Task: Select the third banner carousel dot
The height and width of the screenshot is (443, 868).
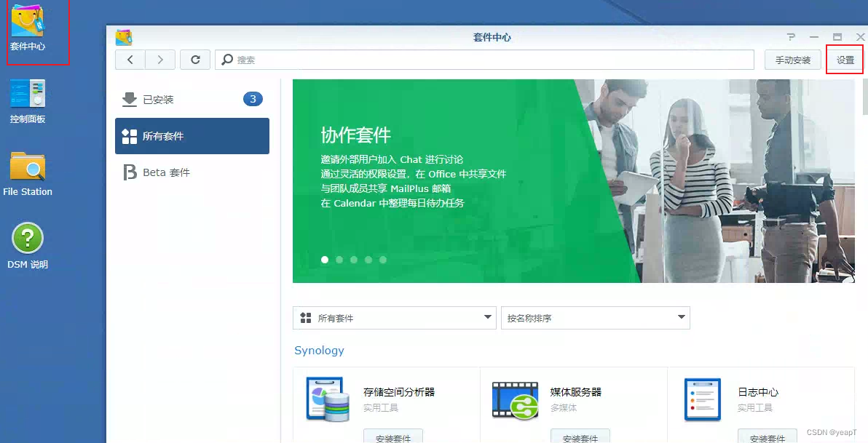Action: [x=354, y=260]
